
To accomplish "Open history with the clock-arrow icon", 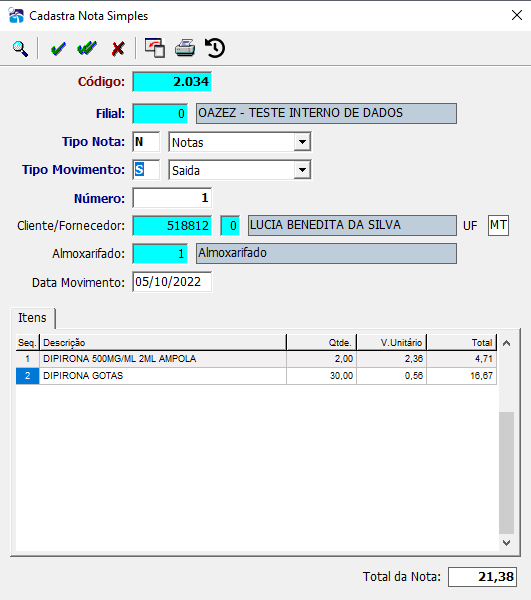I will pos(215,48).
